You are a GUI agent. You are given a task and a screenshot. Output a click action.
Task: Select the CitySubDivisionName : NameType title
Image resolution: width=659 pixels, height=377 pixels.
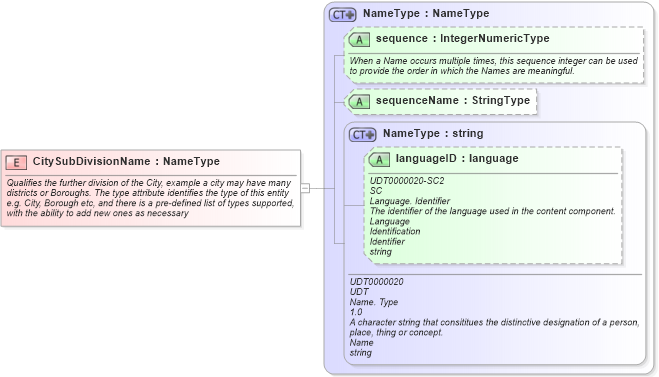click(x=126, y=161)
